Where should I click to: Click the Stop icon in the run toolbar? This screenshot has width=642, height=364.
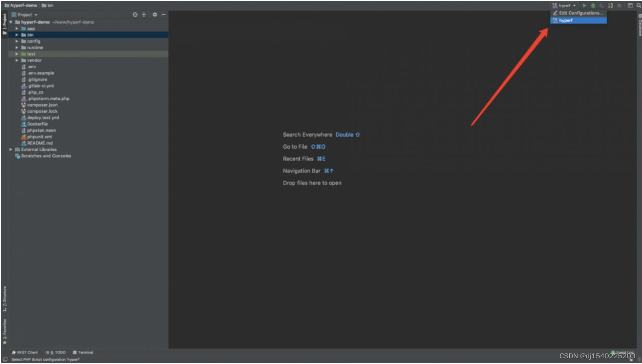pos(619,6)
